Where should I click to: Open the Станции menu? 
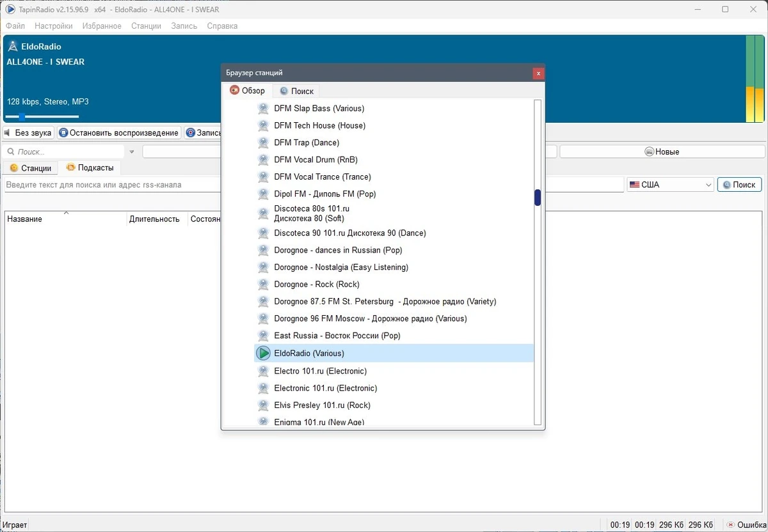coord(146,26)
